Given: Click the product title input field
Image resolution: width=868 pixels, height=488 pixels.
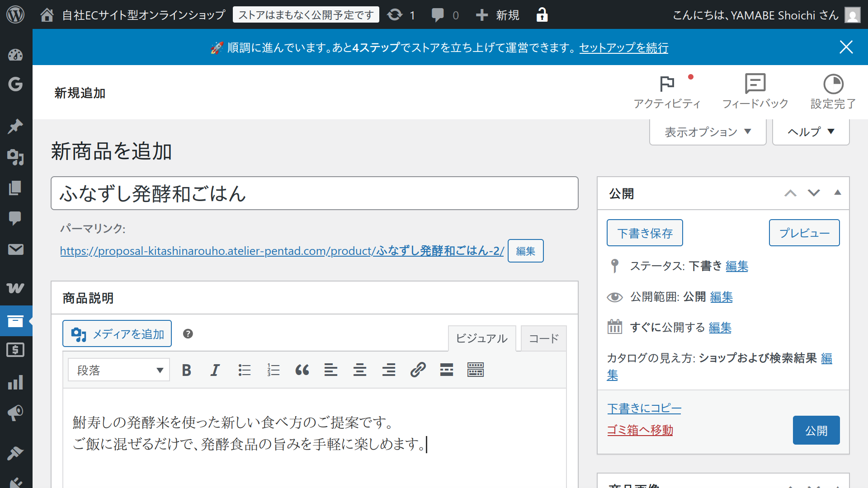Looking at the screenshot, I should [315, 193].
